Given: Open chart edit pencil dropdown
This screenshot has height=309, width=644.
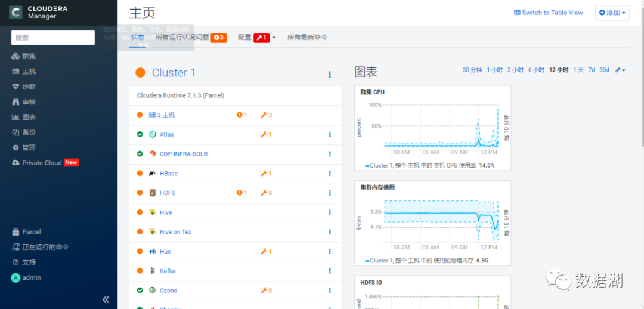Looking at the screenshot, I should [620, 70].
